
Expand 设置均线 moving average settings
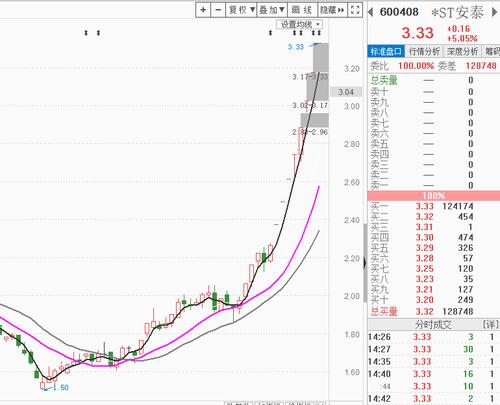click(x=299, y=24)
